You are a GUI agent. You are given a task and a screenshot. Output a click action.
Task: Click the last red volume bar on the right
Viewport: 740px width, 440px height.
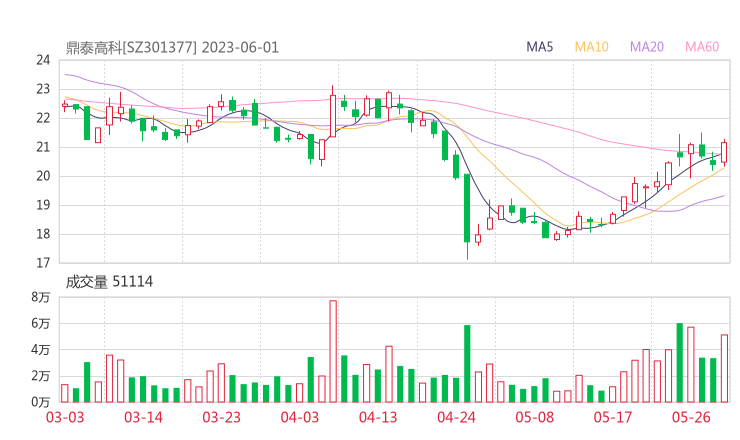pos(724,368)
